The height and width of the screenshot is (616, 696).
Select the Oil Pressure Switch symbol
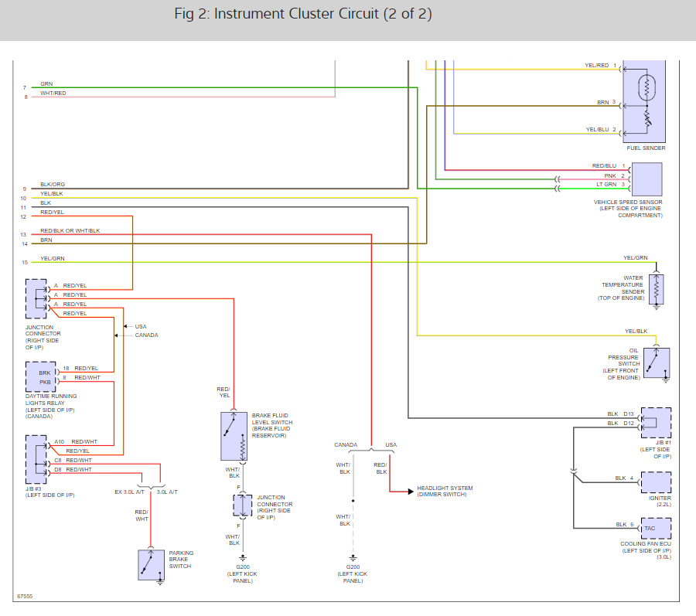[657, 362]
